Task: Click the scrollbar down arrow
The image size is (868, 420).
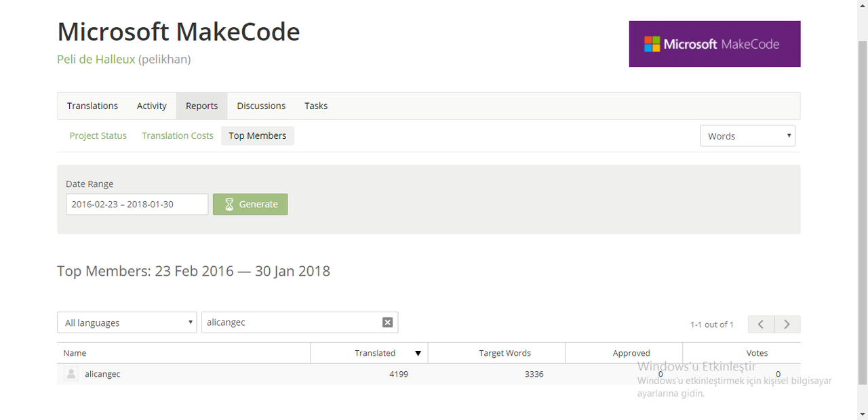Action: [x=862, y=414]
